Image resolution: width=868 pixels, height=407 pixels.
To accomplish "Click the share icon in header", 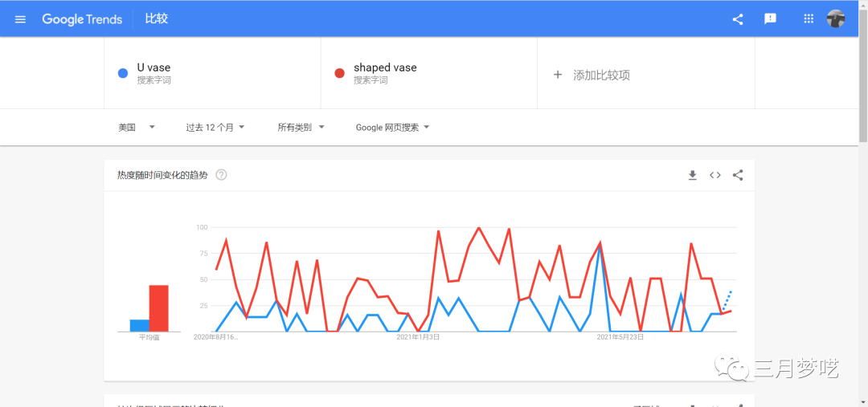I will coord(738,19).
